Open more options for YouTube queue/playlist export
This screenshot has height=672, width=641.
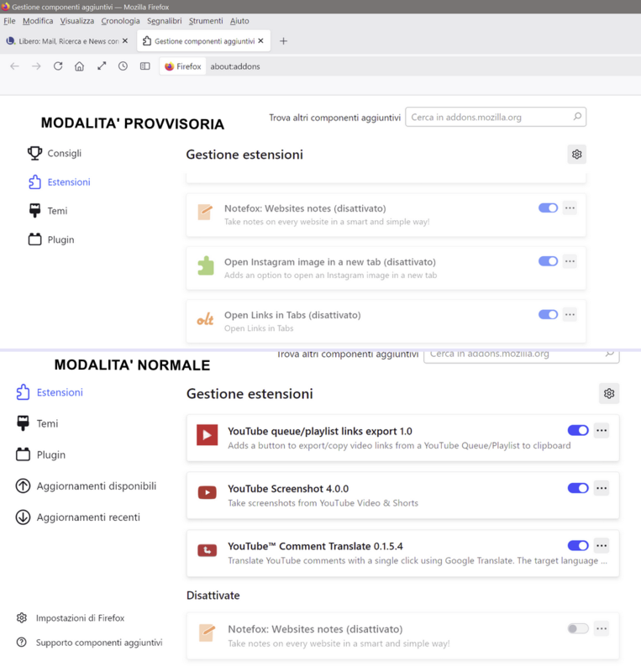click(x=602, y=430)
